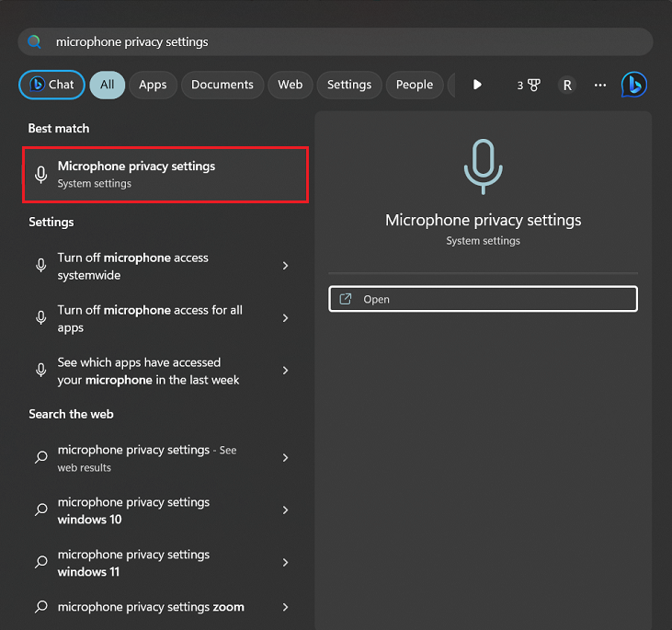Click the search text input field

coord(349,41)
